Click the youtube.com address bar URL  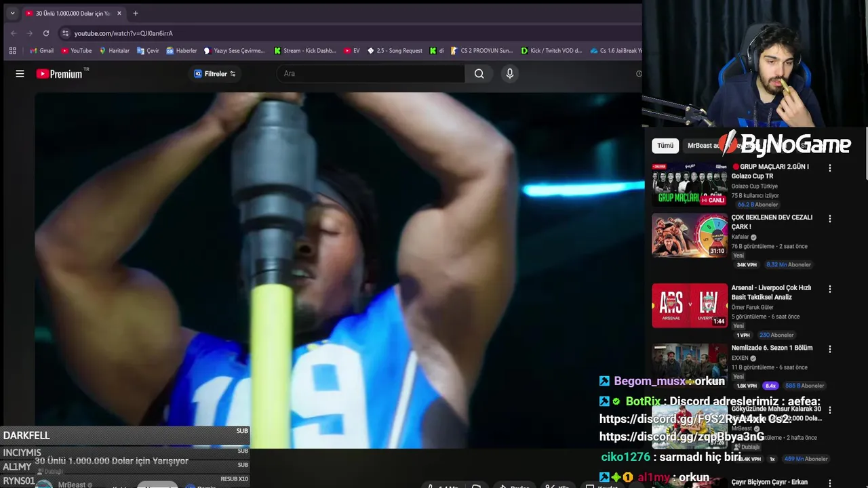(x=123, y=33)
